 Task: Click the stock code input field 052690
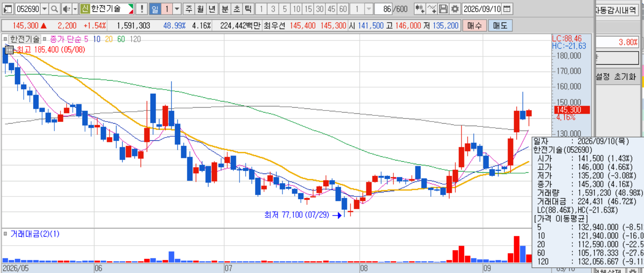point(27,9)
